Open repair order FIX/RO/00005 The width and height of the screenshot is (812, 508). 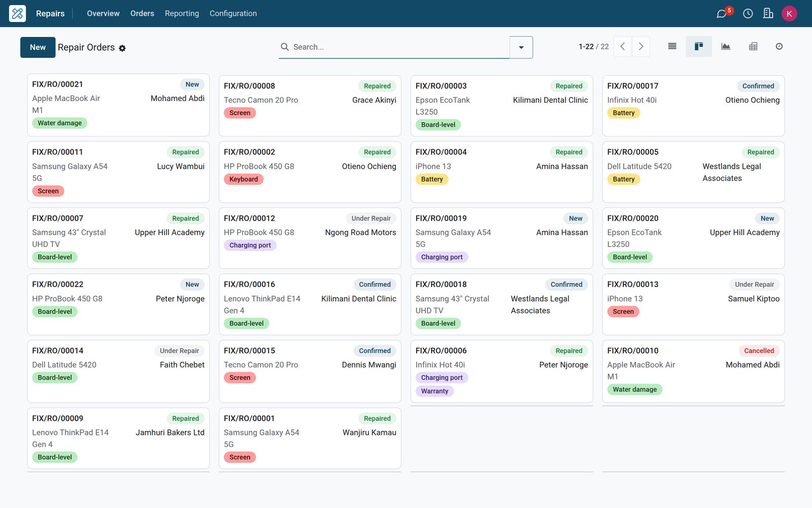[694, 172]
